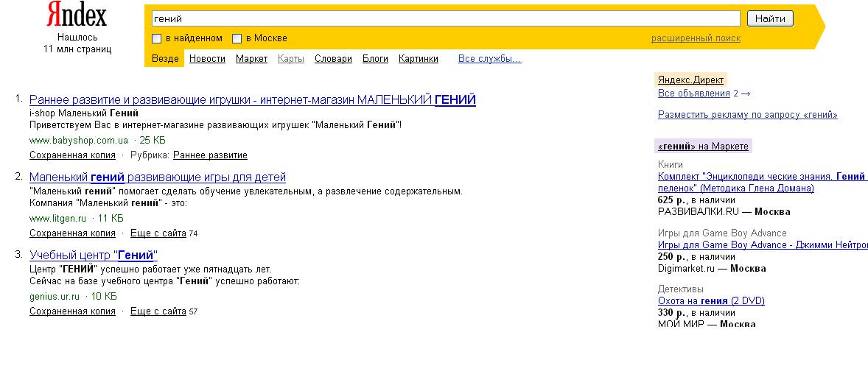This screenshot has width=868, height=377.
Task: Click the 'РАЗВИВАЛКИ.RU — Москва' seller text
Action: 724,212
